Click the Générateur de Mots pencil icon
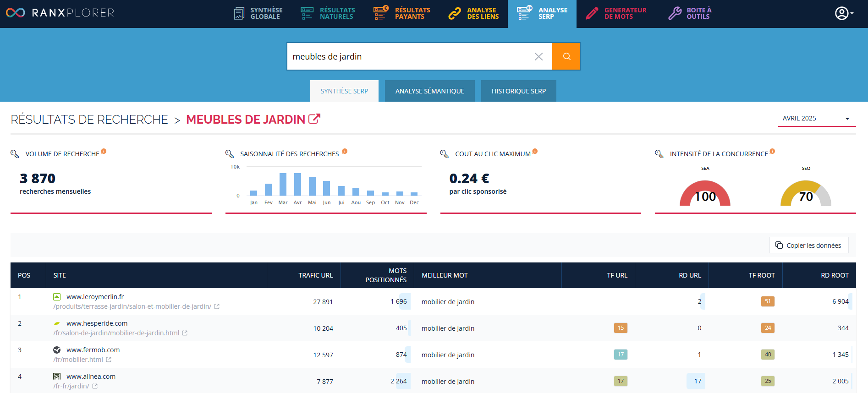 point(592,13)
